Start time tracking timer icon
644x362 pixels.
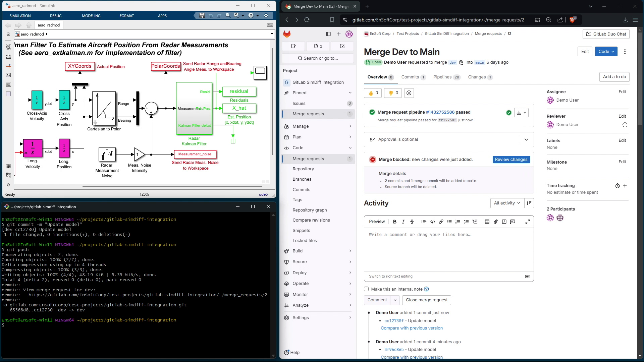[618, 186]
